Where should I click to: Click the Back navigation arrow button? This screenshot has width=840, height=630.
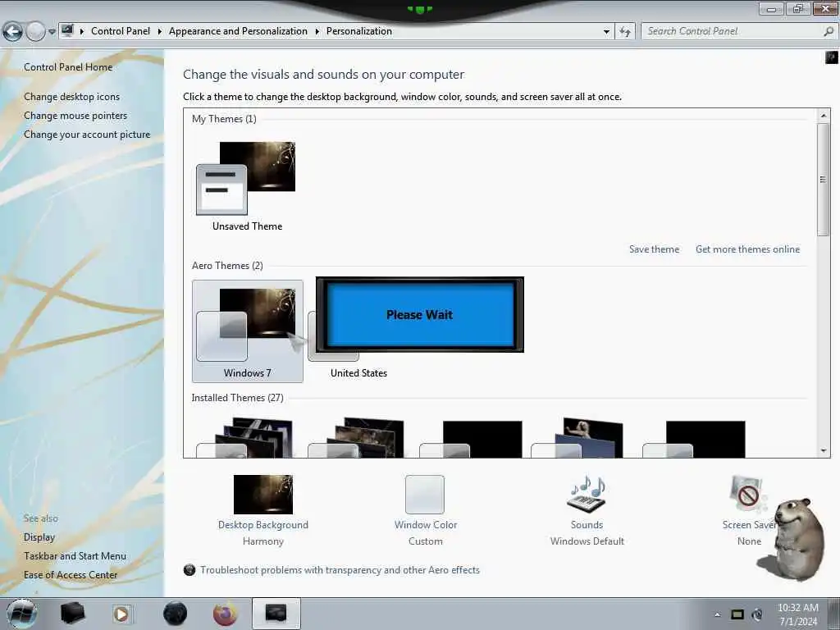(x=13, y=32)
